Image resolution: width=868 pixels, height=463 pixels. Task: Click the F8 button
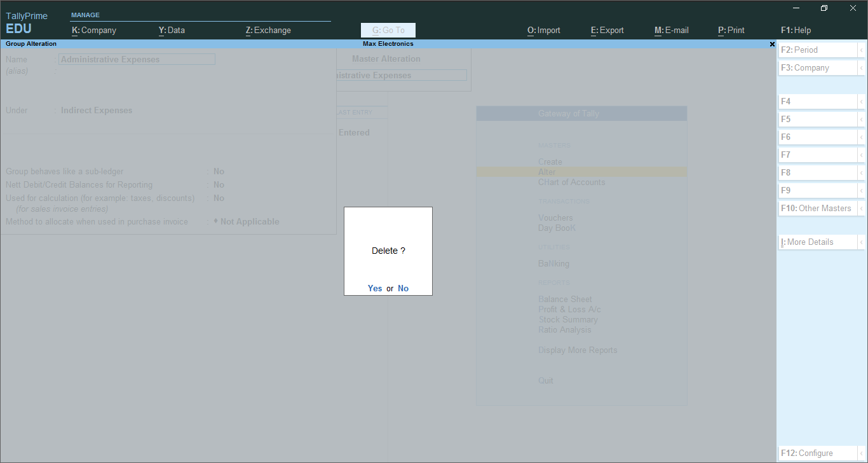click(x=818, y=172)
